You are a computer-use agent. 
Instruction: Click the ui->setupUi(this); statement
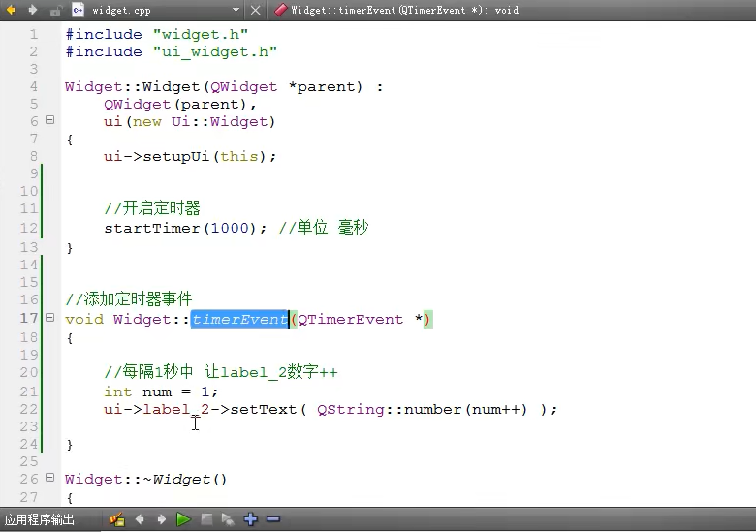click(190, 157)
